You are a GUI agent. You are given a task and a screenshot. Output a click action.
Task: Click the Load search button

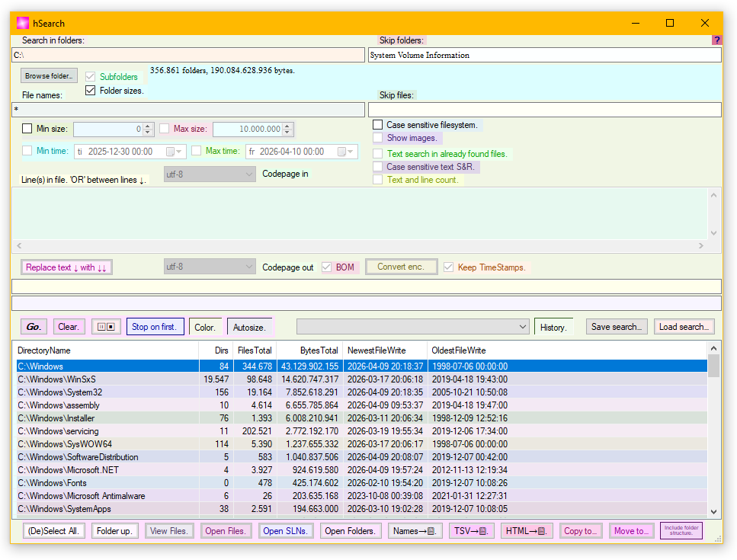tap(684, 327)
